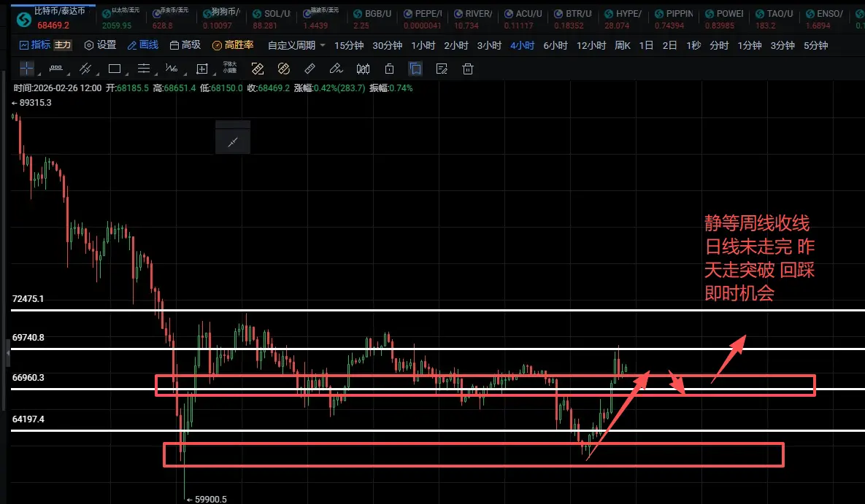Select the horizontal lines drawing tool
The width and height of the screenshot is (865, 504).
coord(143,69)
